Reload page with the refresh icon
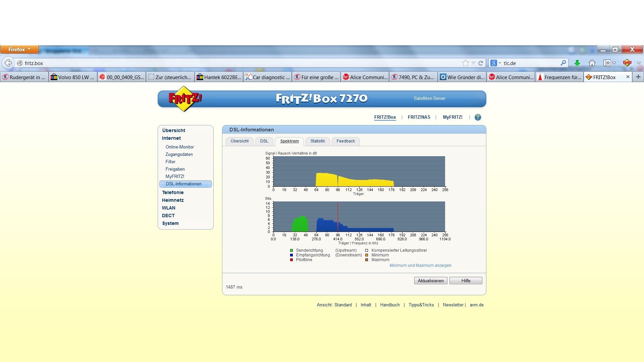 tap(481, 63)
